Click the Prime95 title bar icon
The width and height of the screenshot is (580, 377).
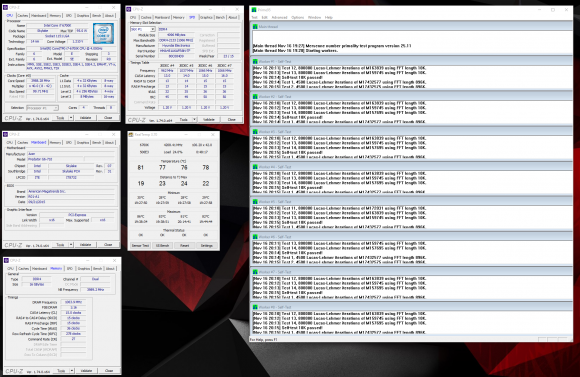click(254, 10)
